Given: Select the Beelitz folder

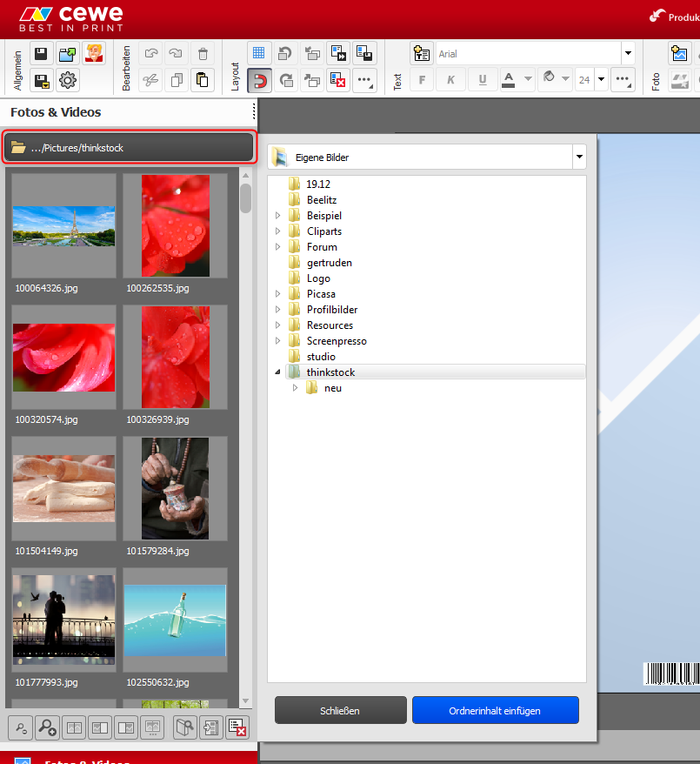Looking at the screenshot, I should 321,200.
